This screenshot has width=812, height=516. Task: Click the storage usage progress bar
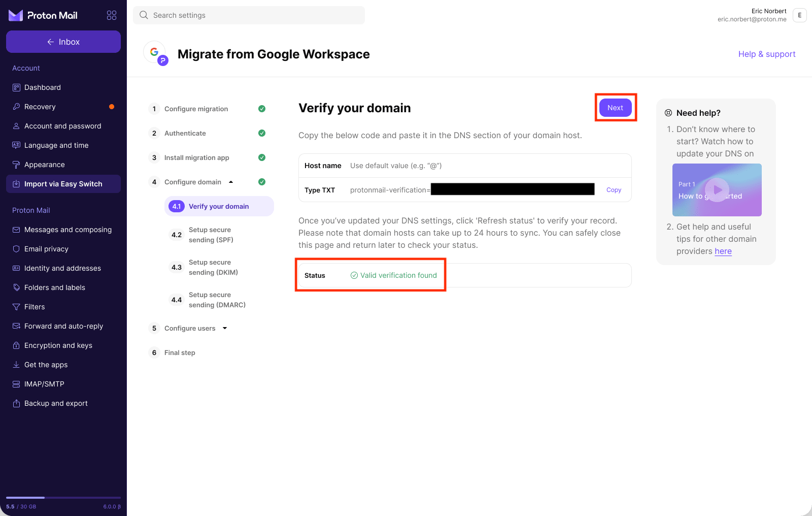coord(63,498)
